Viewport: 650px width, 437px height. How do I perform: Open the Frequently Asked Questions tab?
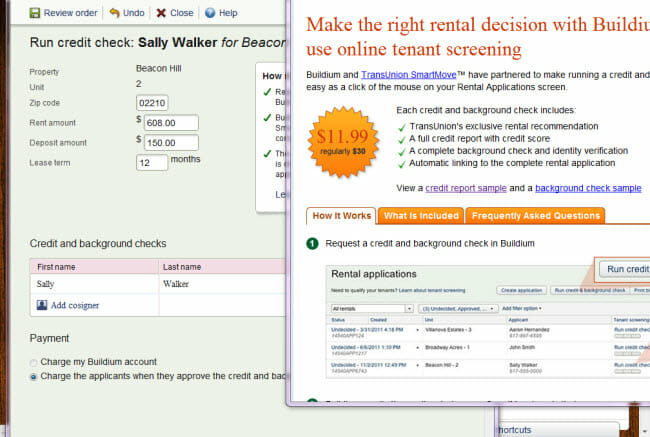[536, 215]
